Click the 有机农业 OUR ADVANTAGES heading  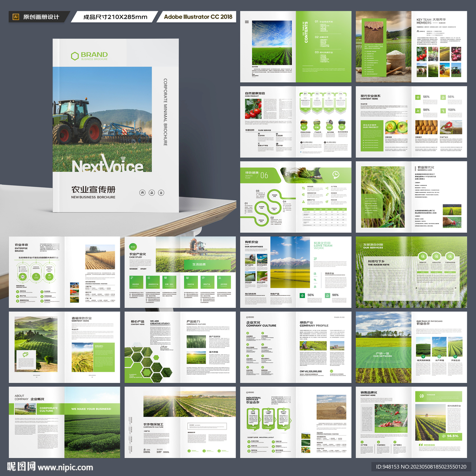coord(254,244)
